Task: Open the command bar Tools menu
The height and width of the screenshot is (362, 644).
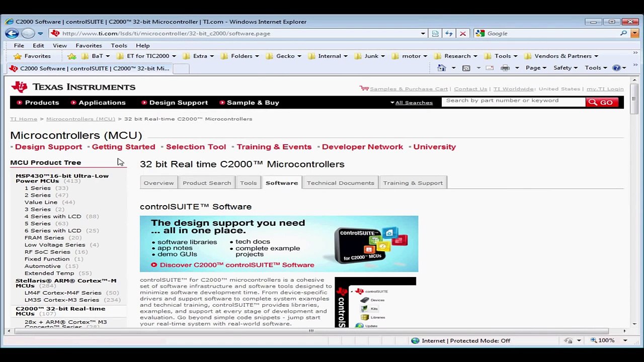Action: tap(596, 68)
